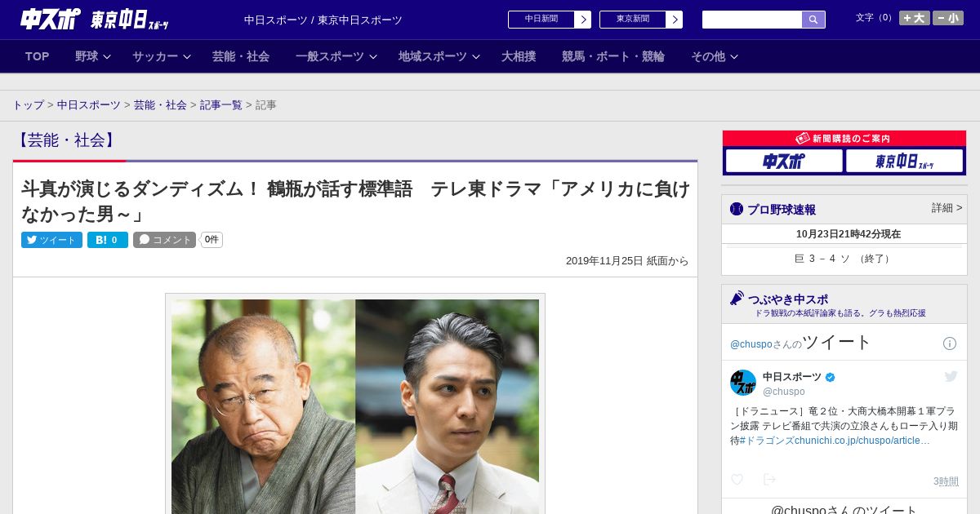Click the 【芸能・社会】 section heading

[66, 140]
